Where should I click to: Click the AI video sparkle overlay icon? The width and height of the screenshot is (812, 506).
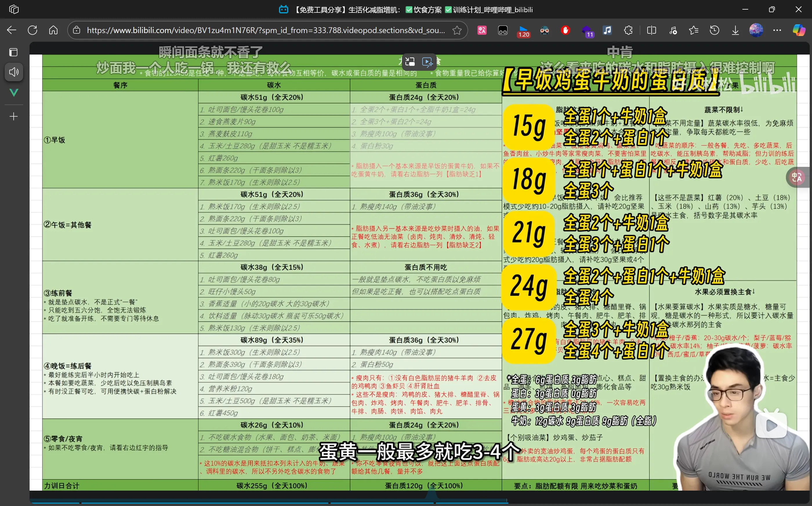tap(427, 62)
